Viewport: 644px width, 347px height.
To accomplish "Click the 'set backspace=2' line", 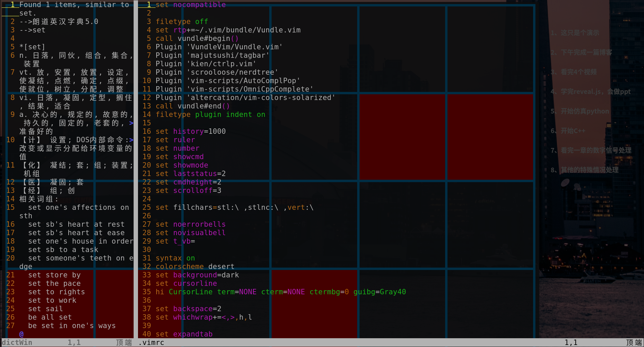I will pos(188,309).
